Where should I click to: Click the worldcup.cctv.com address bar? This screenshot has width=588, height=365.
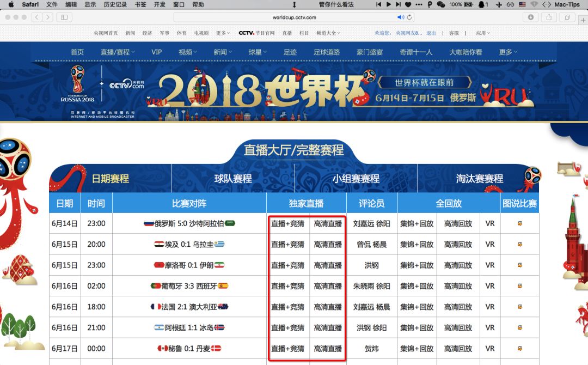pyautogui.click(x=294, y=17)
